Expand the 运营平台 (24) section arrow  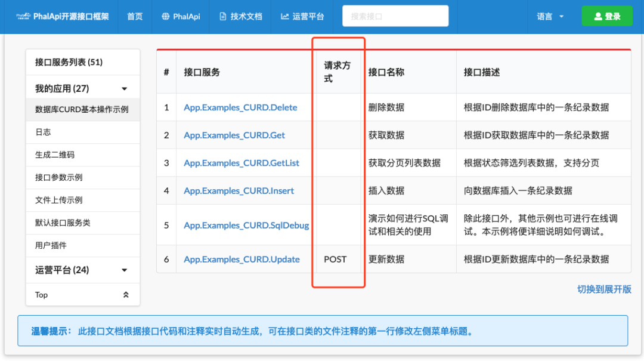[x=125, y=270]
